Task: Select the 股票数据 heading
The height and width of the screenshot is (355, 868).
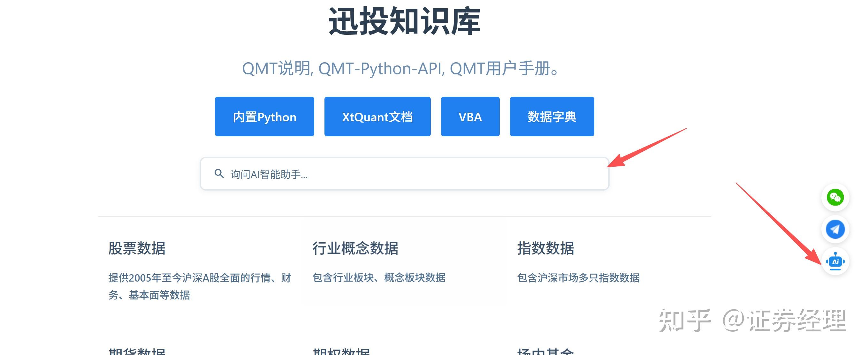Action: [x=137, y=249]
